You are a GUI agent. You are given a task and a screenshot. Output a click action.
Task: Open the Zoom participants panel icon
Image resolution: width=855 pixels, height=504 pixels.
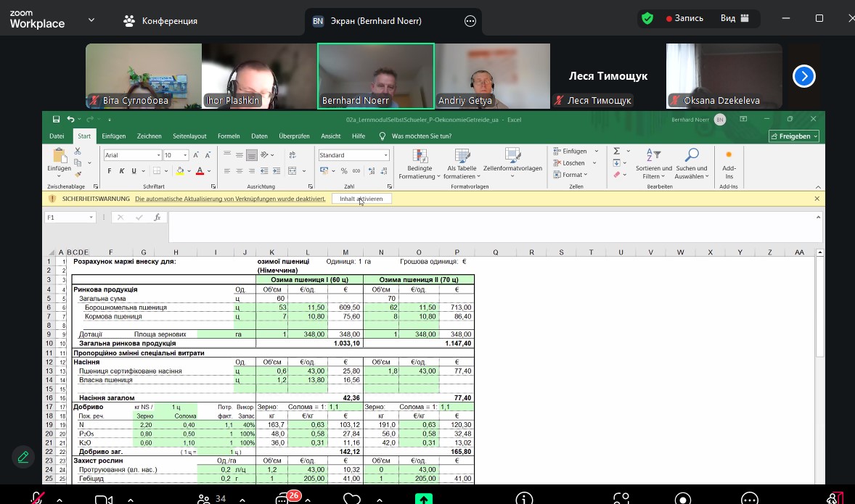click(204, 499)
